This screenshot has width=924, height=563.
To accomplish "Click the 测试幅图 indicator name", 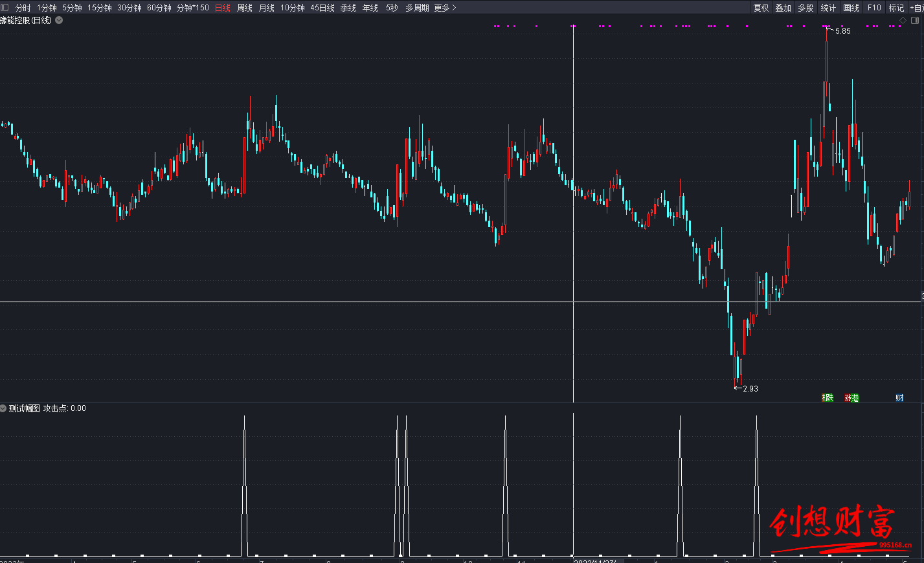I will pyautogui.click(x=25, y=408).
